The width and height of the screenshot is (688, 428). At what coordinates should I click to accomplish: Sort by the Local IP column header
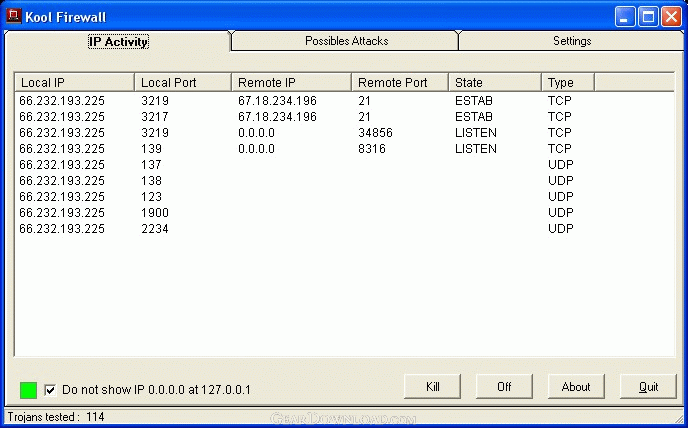point(75,83)
